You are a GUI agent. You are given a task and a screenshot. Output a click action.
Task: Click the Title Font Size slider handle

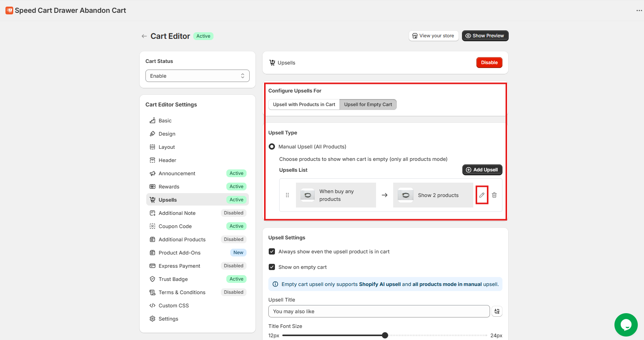click(385, 335)
